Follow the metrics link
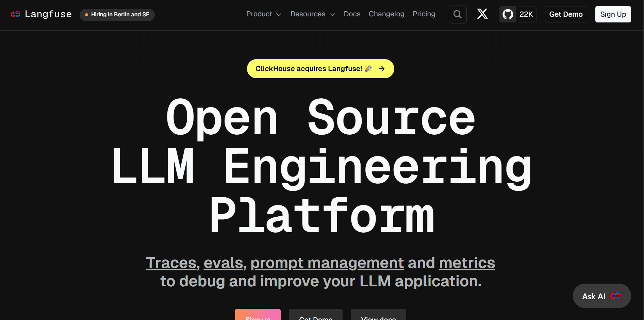Image resolution: width=644 pixels, height=320 pixels. pyautogui.click(x=467, y=263)
